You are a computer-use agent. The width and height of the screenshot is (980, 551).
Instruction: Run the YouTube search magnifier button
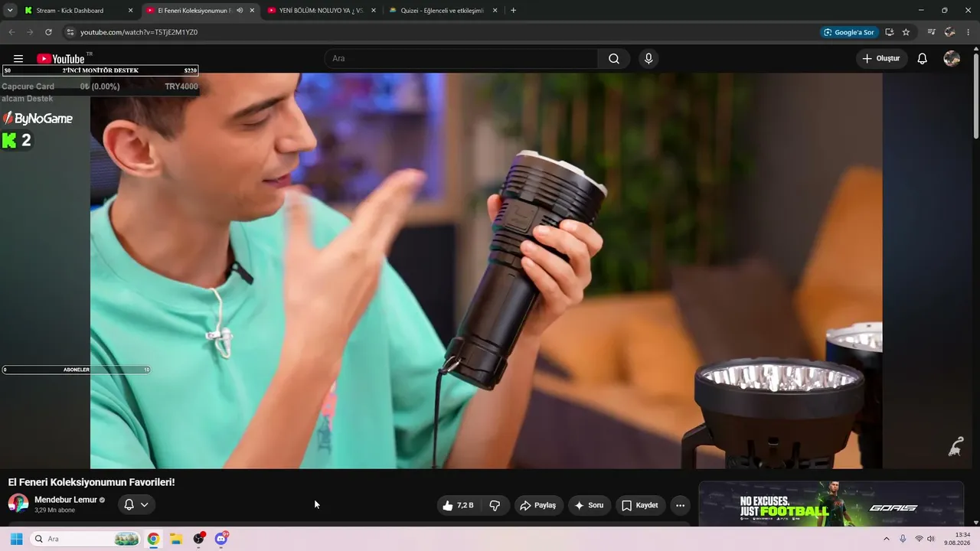pos(614,59)
